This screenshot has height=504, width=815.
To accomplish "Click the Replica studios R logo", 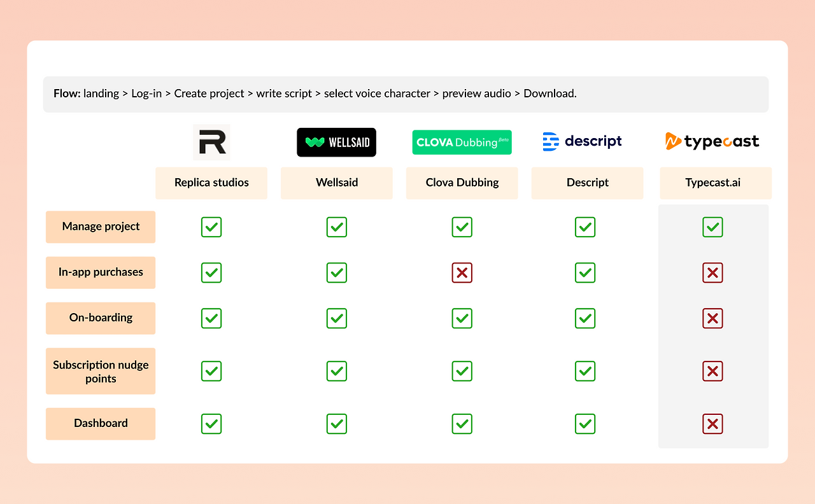I will click(211, 142).
